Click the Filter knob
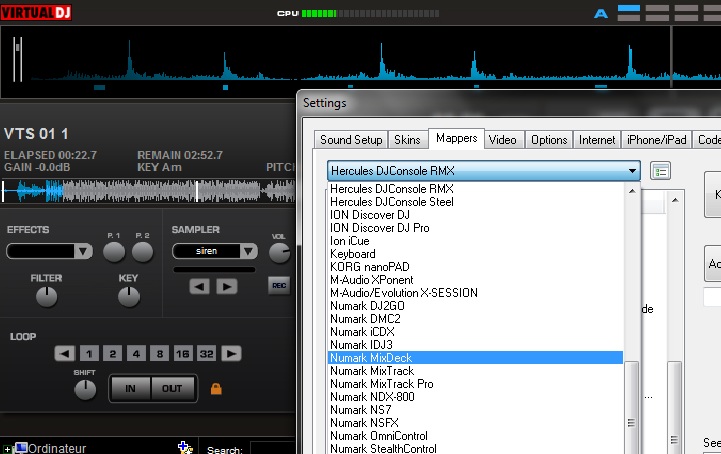This screenshot has height=454, width=721. point(46,296)
